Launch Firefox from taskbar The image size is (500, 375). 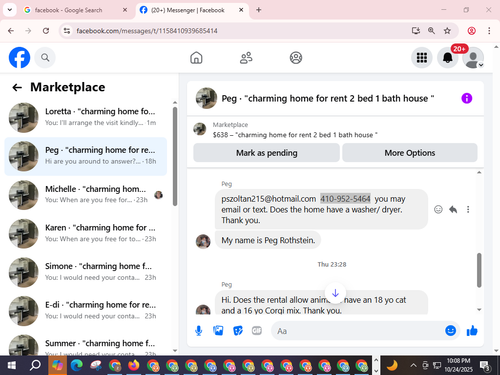point(134,366)
